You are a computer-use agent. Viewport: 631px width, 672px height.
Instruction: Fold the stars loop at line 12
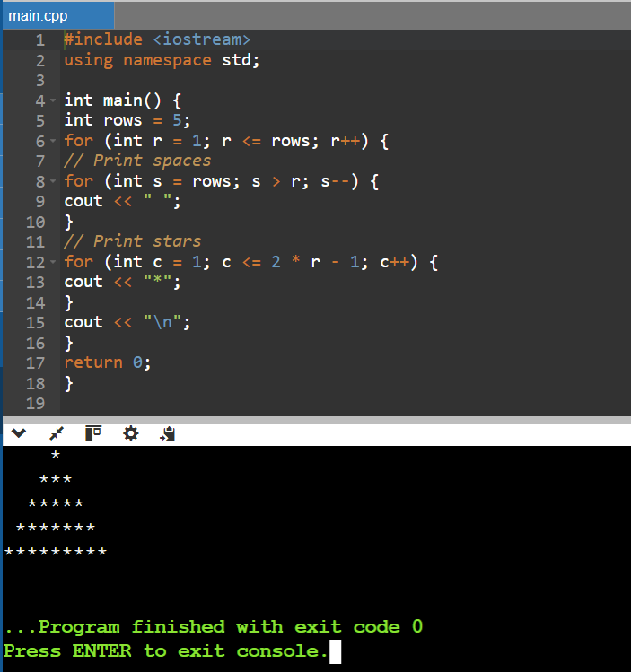[53, 262]
